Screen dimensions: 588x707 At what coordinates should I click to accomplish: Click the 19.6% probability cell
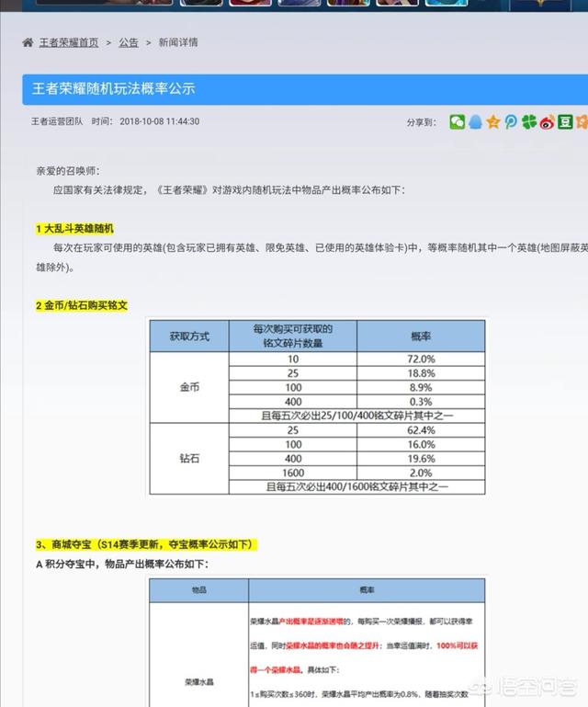click(421, 459)
